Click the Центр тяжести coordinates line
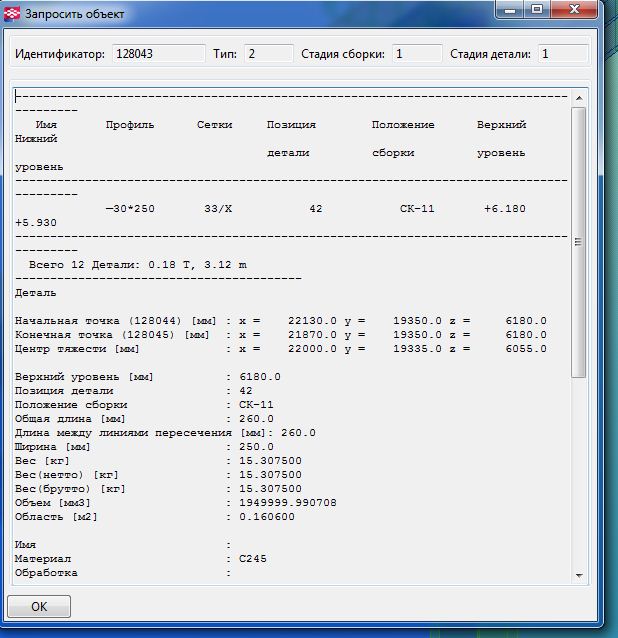This screenshot has height=638, width=618. [x=280, y=349]
